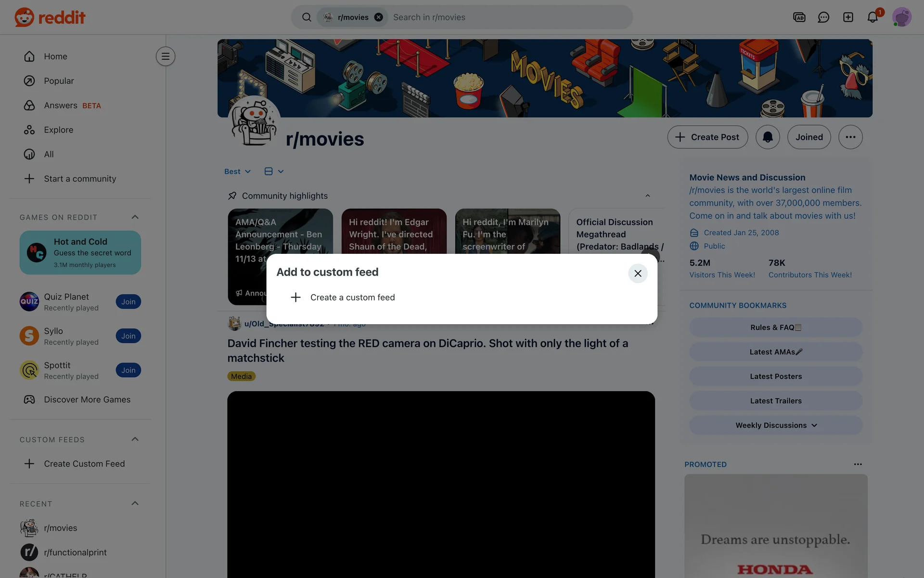Remove r/movies filter from search bar
Image resolution: width=924 pixels, height=578 pixels.
[x=379, y=17]
